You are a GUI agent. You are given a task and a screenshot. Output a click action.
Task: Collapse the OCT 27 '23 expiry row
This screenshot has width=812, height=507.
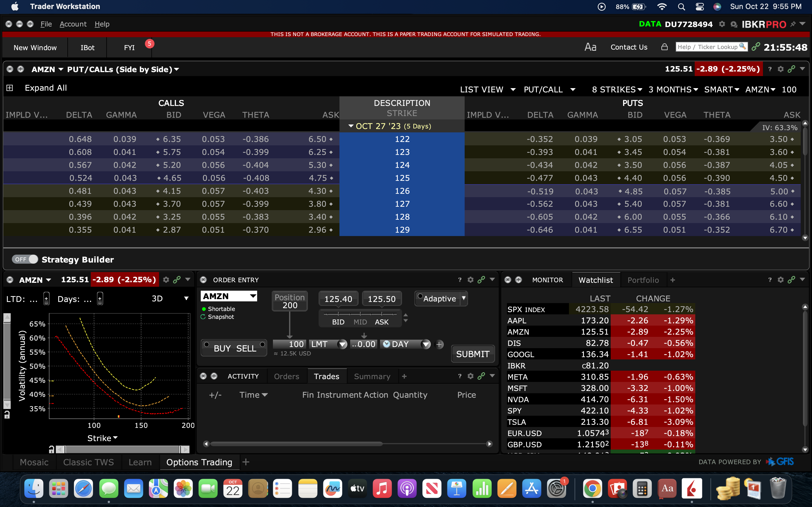pos(351,126)
